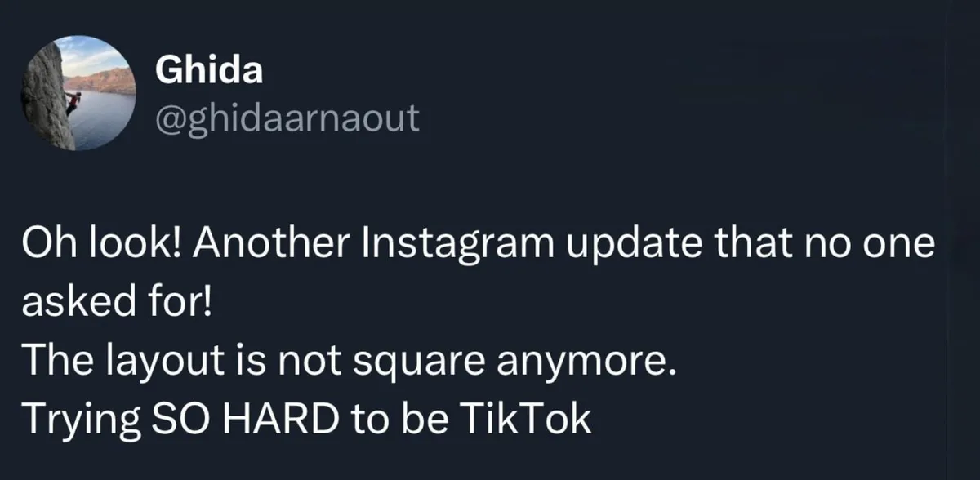Open the @ghidaarnaout handle link
This screenshot has width=980, height=480.
(x=287, y=119)
